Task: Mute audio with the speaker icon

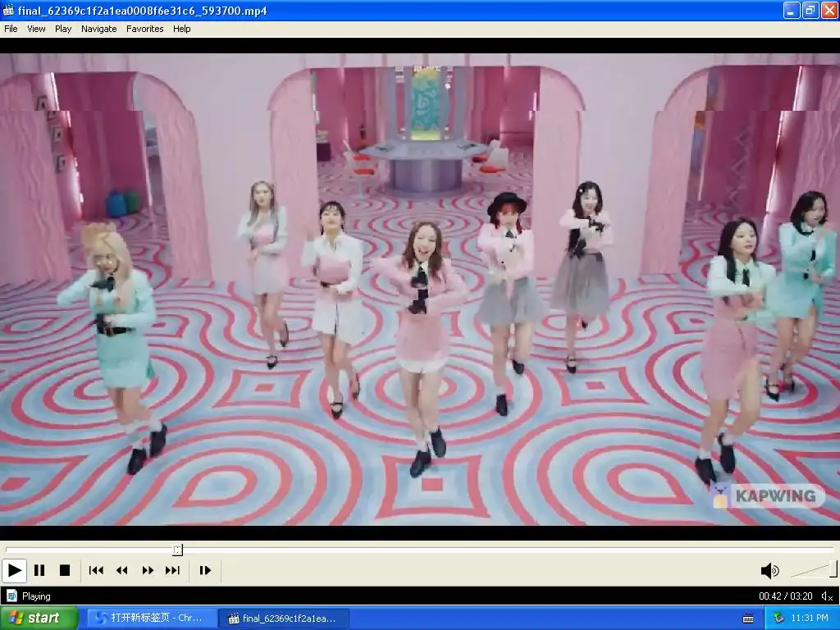Action: coord(769,571)
